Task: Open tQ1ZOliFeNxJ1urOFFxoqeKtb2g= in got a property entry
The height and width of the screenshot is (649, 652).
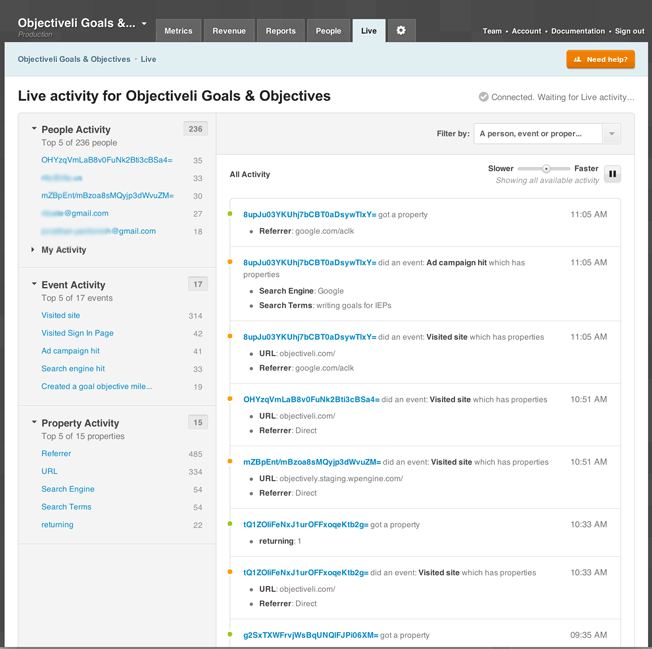Action: pyautogui.click(x=306, y=525)
